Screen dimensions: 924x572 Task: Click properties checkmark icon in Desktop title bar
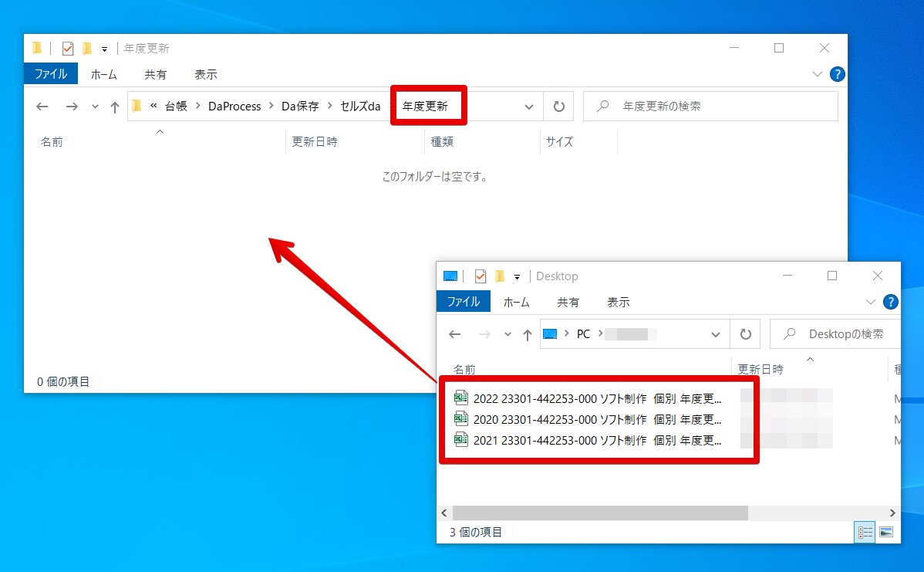pyautogui.click(x=481, y=276)
